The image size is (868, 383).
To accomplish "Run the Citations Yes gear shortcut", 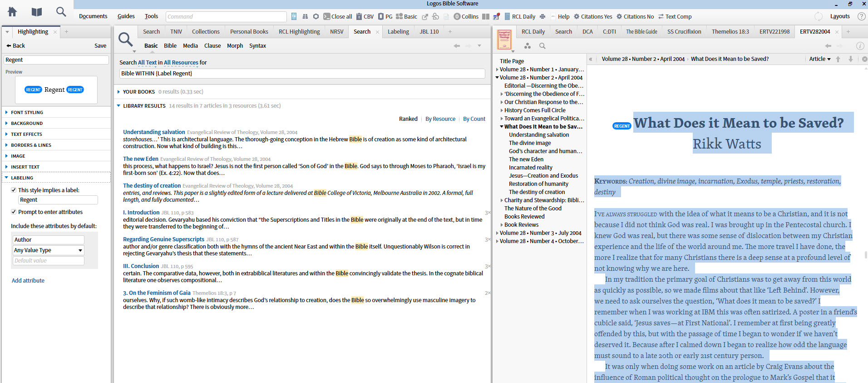I will (593, 16).
